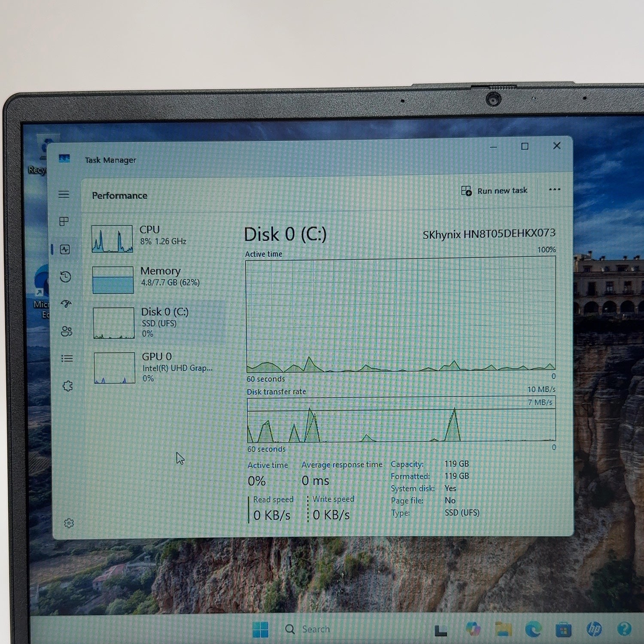Open the Microsoft Edge desktop shortcut
The height and width of the screenshot is (644, 644).
[42, 292]
